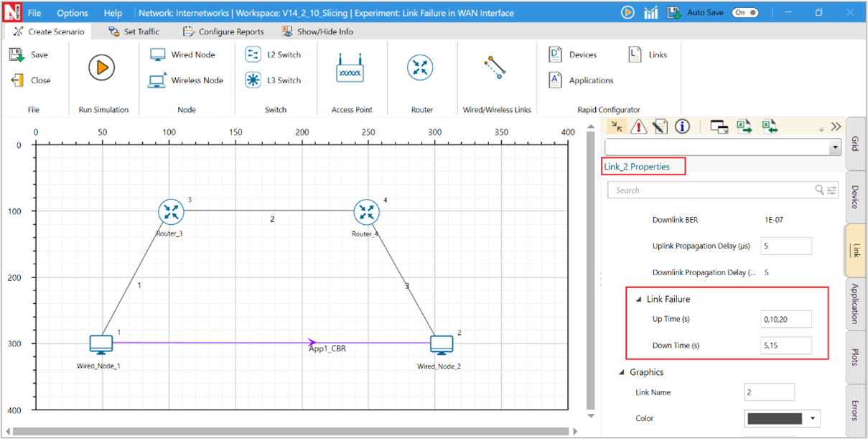This screenshot has width=868, height=439.
Task: Select the L3 Switch icon
Action: coord(253,80)
